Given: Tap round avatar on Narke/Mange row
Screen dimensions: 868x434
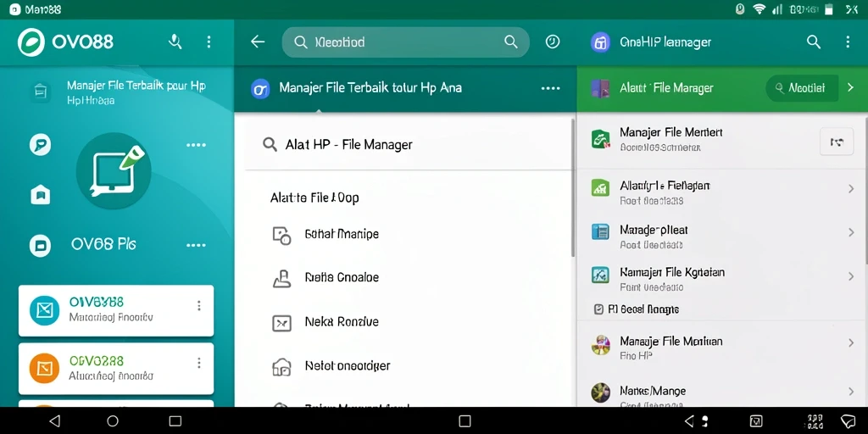Looking at the screenshot, I should click(601, 392).
